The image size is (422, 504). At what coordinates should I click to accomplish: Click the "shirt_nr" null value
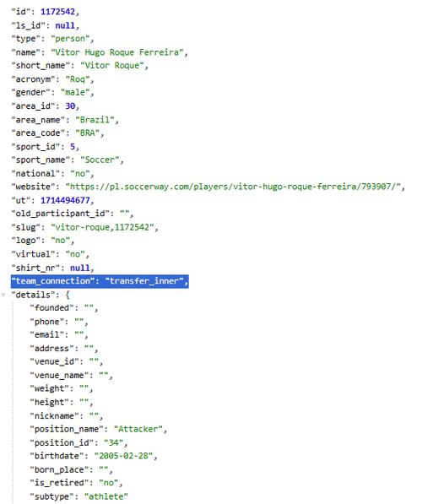[80, 268]
